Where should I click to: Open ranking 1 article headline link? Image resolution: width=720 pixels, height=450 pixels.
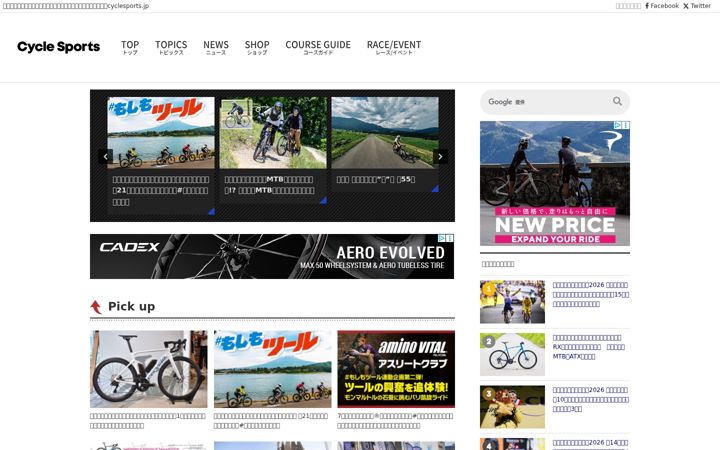click(591, 294)
